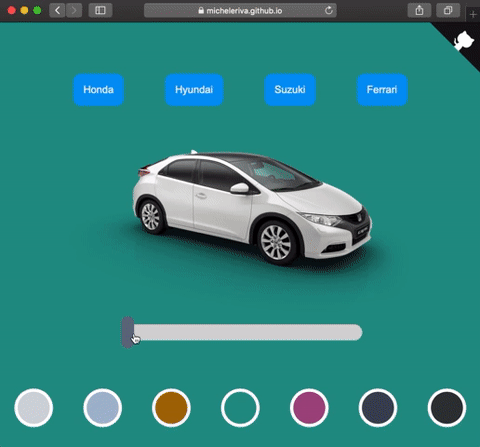
Task: Add a new tab with plus button
Action: click(473, 14)
